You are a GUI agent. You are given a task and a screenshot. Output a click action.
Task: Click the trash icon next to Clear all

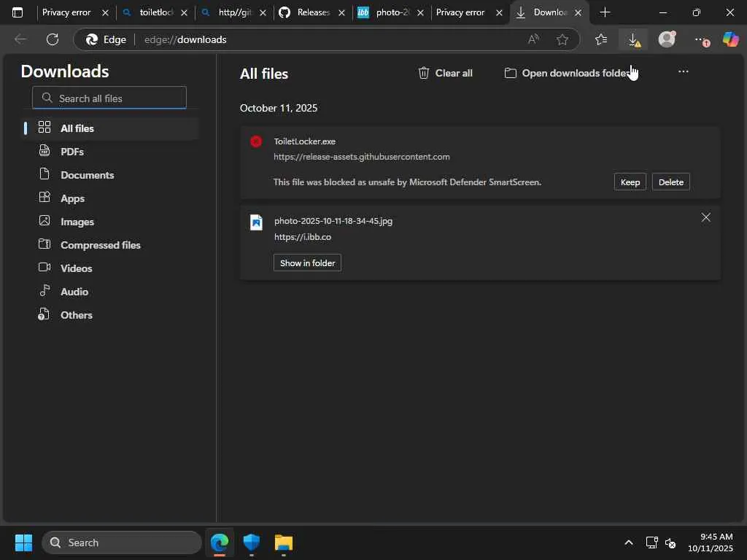click(x=424, y=73)
